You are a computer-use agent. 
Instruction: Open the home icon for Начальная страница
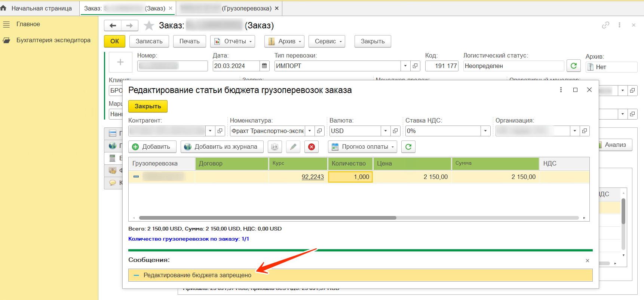click(3, 8)
